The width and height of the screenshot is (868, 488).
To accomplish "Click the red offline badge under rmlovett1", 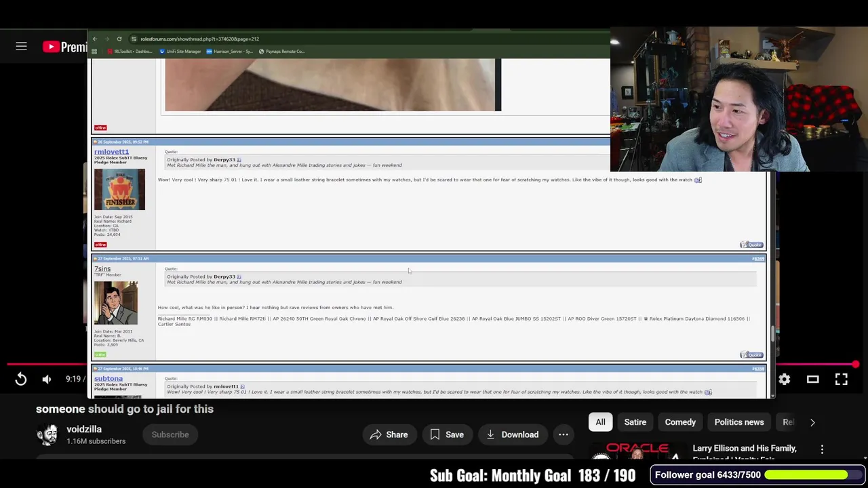I will (x=100, y=245).
